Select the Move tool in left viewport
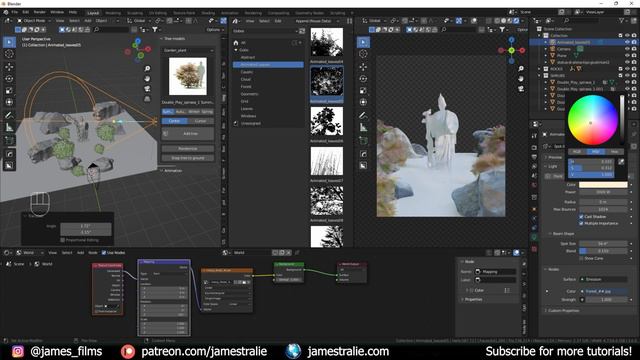This screenshot has height=360, width=640. [9, 67]
